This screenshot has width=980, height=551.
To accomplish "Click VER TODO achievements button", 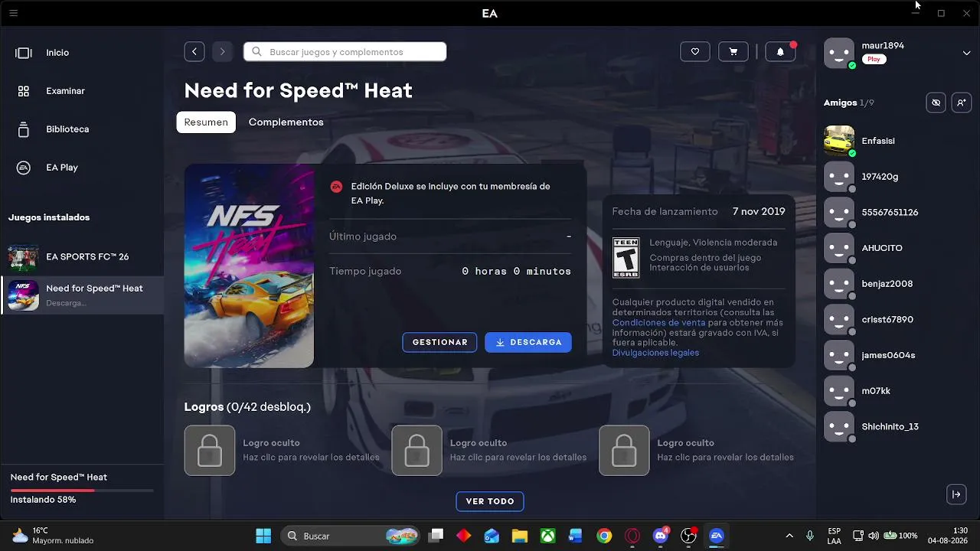I will (x=490, y=501).
